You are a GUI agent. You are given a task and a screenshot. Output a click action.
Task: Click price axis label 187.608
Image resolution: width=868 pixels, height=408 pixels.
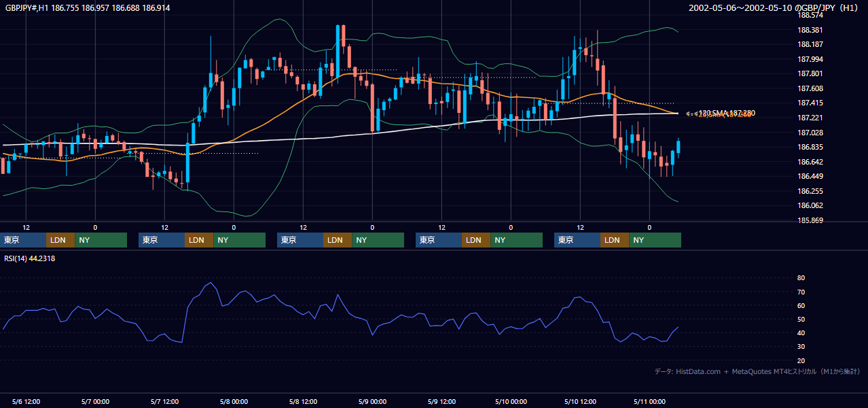[x=812, y=88]
